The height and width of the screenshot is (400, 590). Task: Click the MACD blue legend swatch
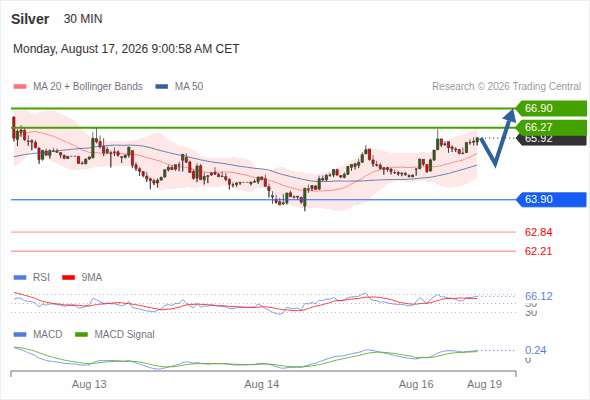point(20,335)
